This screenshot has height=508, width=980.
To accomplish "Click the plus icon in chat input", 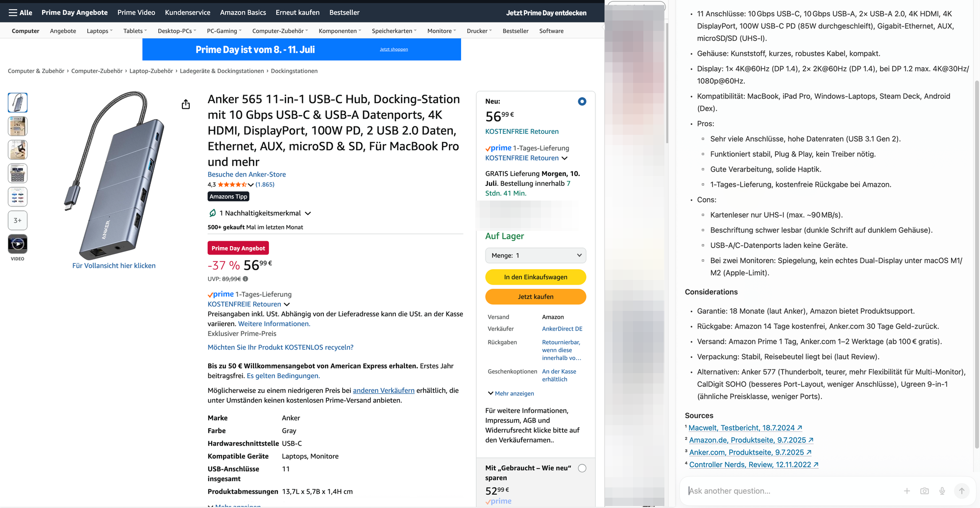I will pos(907,491).
